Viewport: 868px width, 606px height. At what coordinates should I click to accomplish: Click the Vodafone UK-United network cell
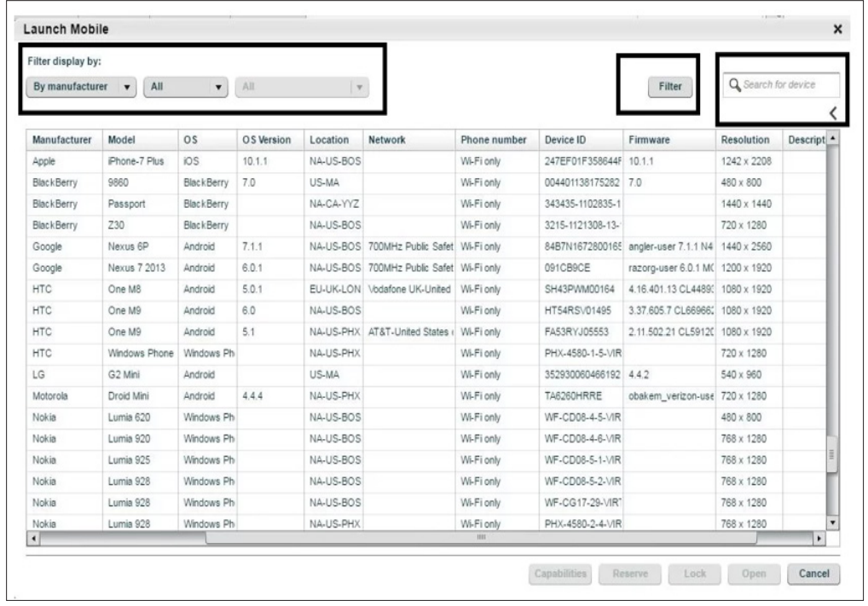pos(409,290)
